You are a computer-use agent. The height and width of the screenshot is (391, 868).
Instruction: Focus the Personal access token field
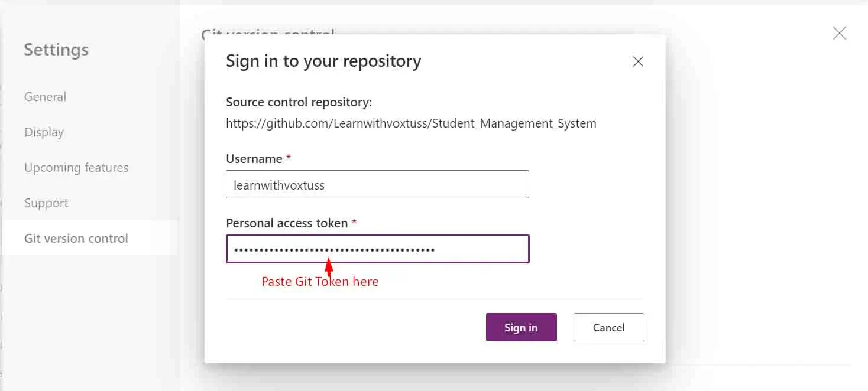[x=377, y=249]
